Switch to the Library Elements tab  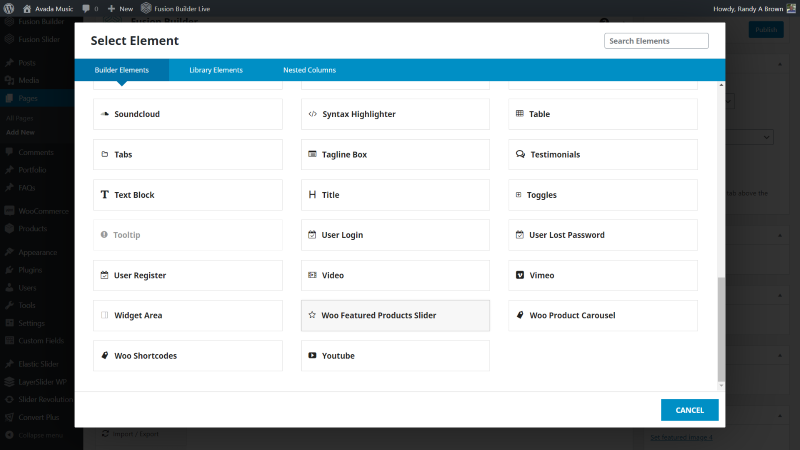(x=216, y=70)
